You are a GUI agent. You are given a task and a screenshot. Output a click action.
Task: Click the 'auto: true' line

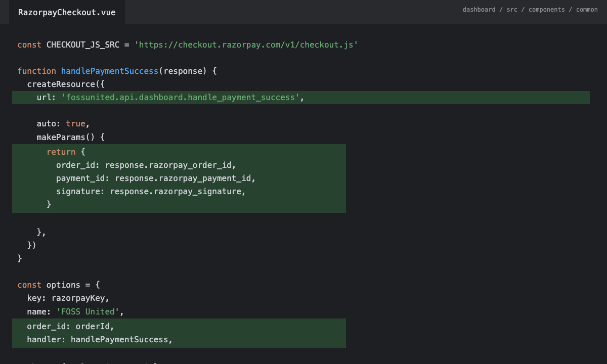[63, 124]
